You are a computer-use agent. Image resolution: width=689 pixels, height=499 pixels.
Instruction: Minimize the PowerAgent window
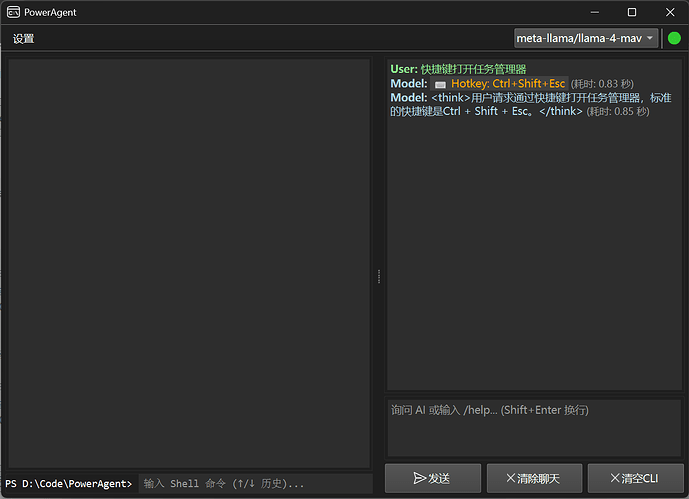tap(595, 12)
